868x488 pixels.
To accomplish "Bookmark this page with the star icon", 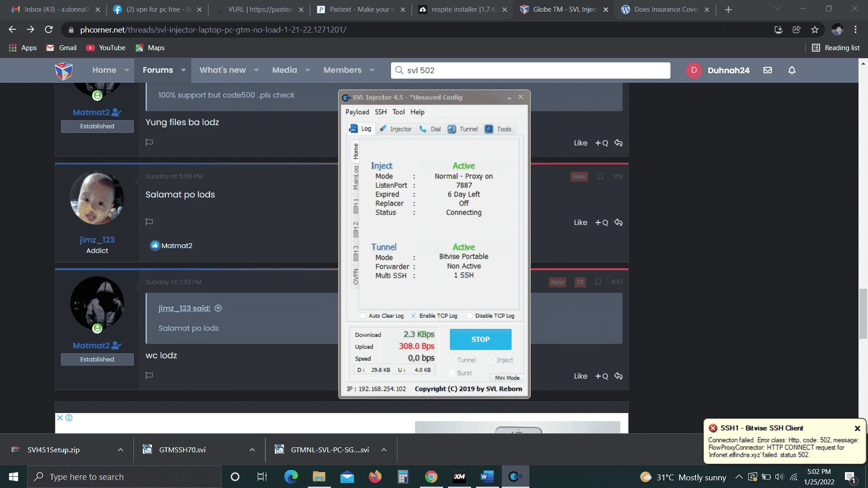I will (815, 30).
